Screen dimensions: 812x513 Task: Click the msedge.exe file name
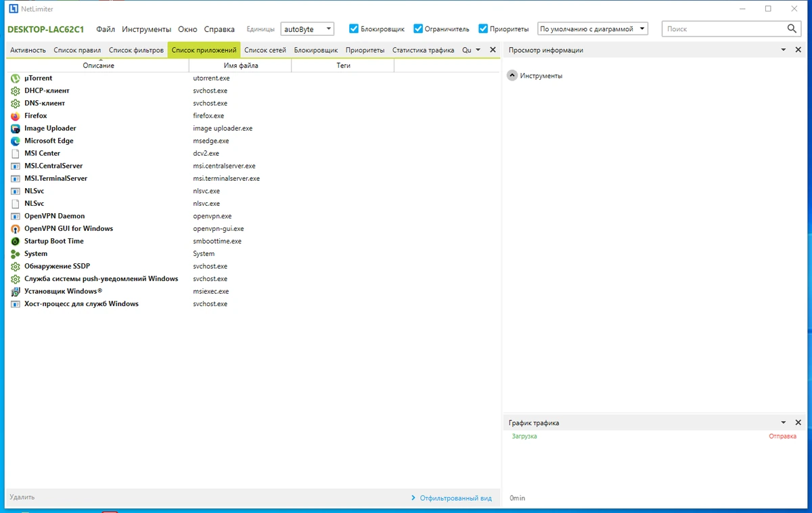(x=211, y=141)
